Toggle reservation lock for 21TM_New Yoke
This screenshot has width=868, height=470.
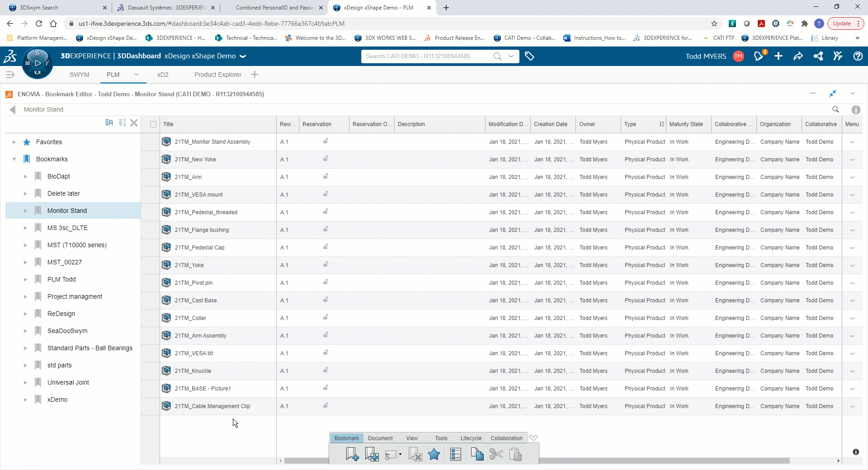tap(325, 159)
